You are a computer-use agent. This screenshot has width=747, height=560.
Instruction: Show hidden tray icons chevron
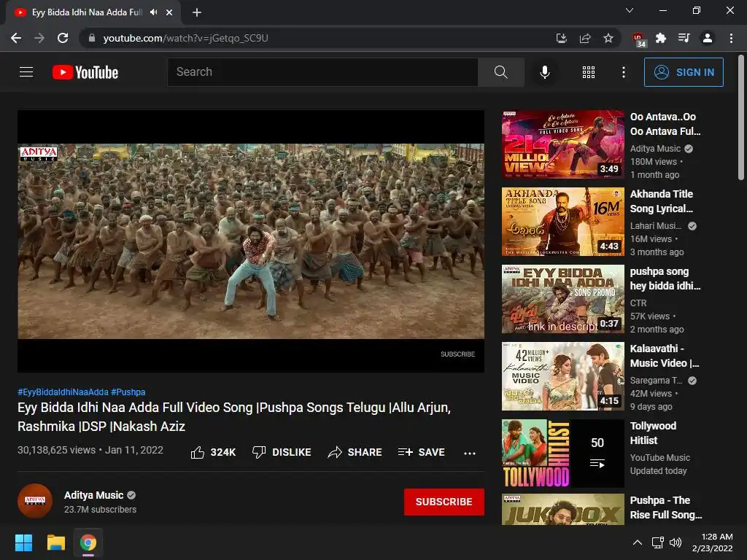tap(638, 542)
